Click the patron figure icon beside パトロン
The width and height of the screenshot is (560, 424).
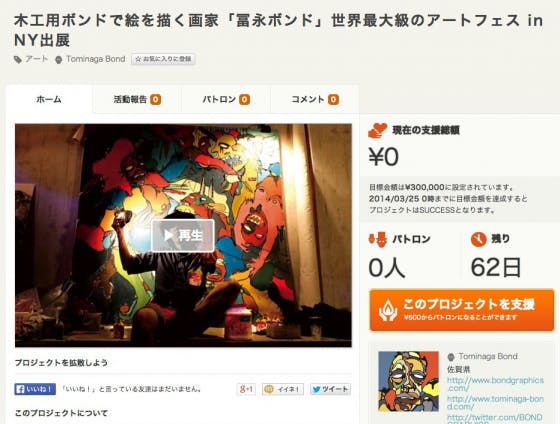point(378,239)
